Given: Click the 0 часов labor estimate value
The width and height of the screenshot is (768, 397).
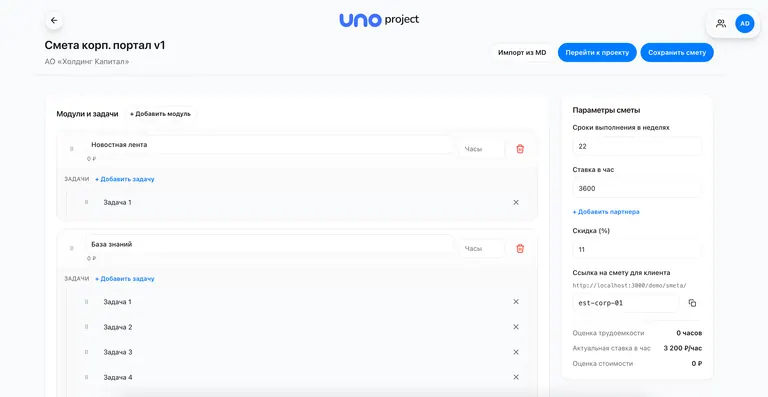Looking at the screenshot, I should tap(689, 333).
